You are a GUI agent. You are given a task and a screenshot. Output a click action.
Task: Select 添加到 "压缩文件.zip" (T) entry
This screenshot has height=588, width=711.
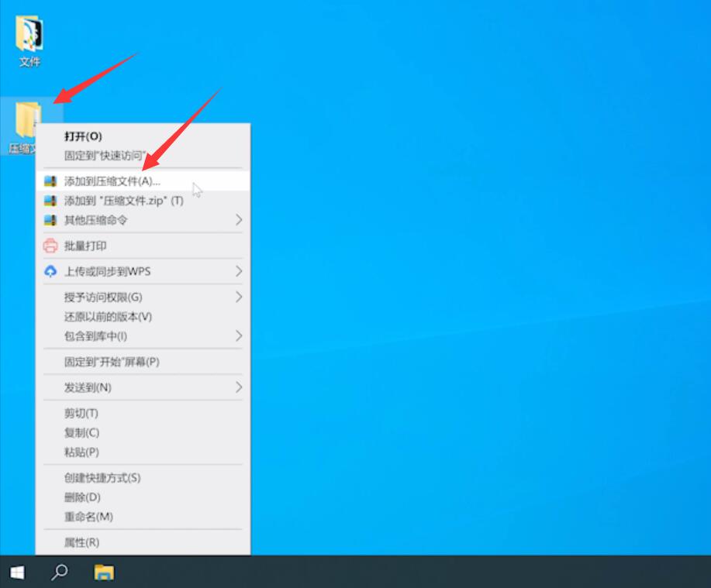click(143, 201)
